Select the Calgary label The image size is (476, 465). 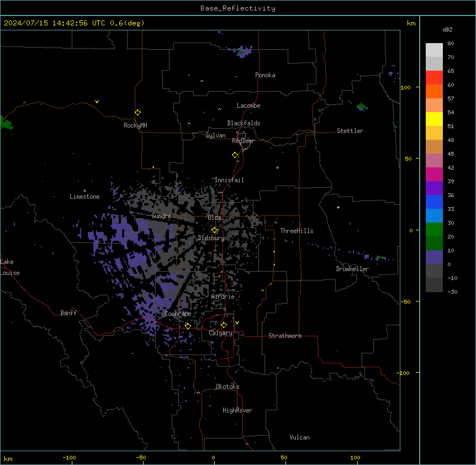221,333
